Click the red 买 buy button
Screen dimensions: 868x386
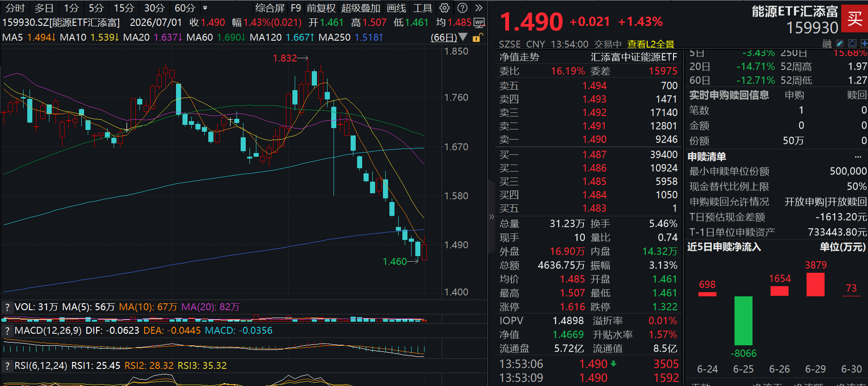855,18
